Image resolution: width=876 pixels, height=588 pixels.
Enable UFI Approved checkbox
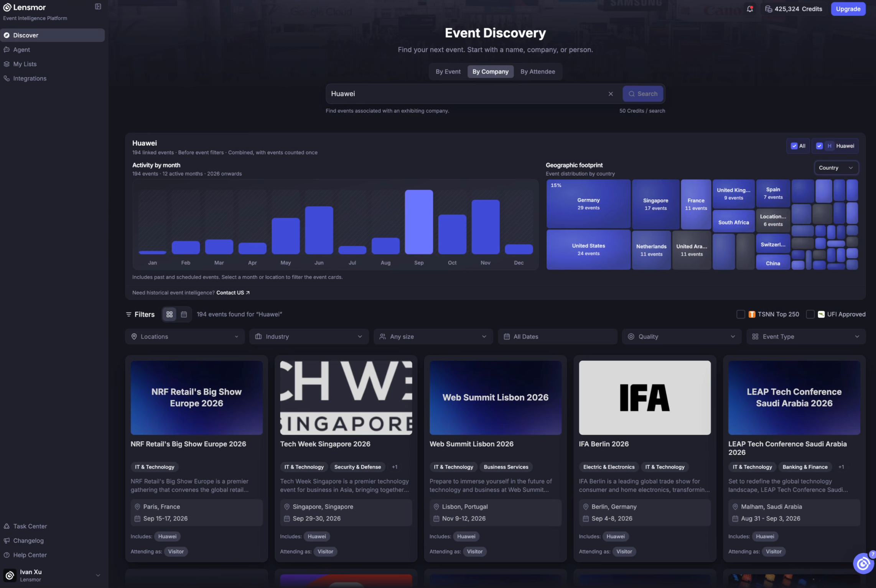(810, 314)
